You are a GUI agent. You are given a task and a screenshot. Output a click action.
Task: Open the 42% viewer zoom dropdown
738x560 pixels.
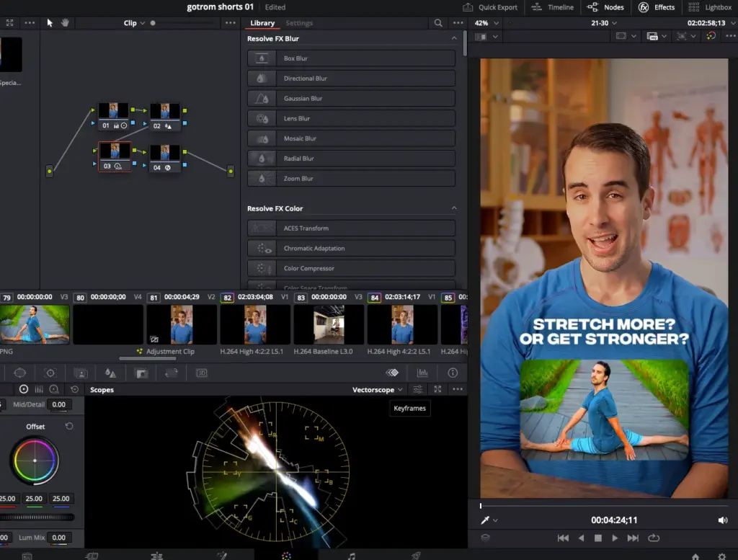pos(486,22)
